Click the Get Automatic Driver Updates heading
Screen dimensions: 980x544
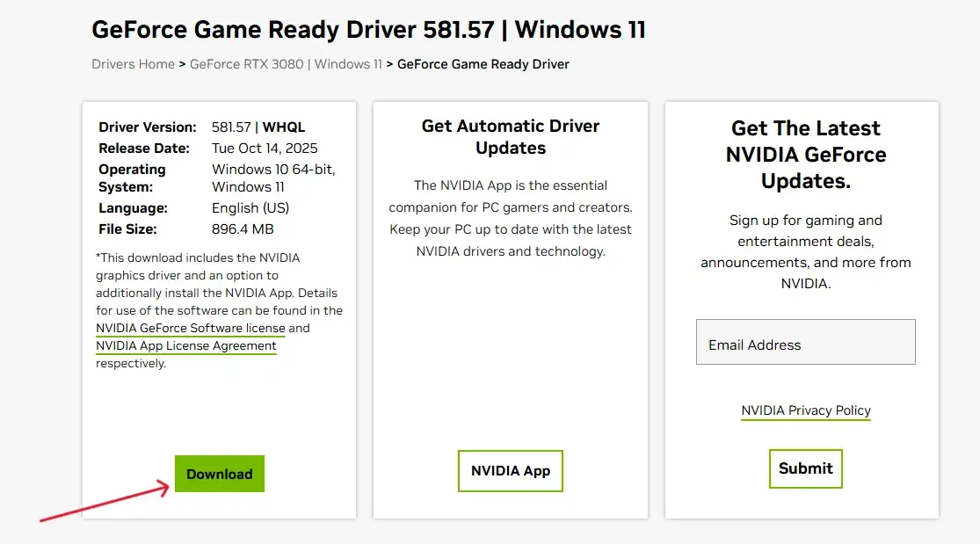[x=510, y=137]
